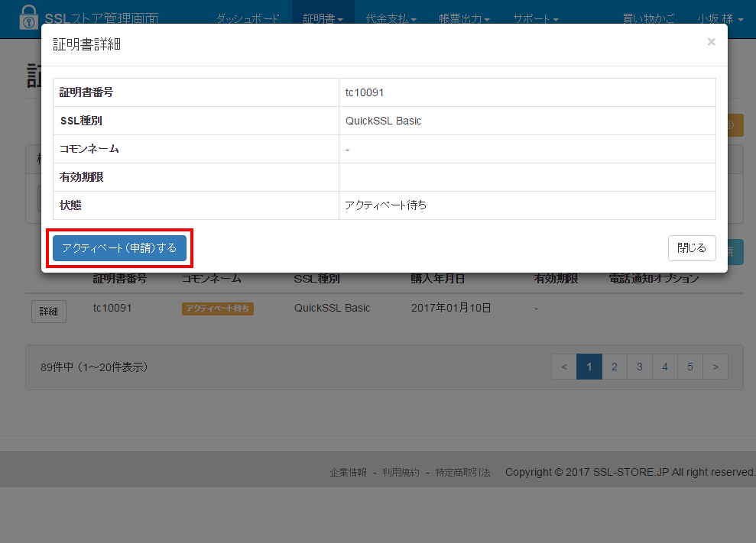Expand the 代金支払 dropdown menu
Viewport: 756px width, 543px height.
pyautogui.click(x=391, y=19)
